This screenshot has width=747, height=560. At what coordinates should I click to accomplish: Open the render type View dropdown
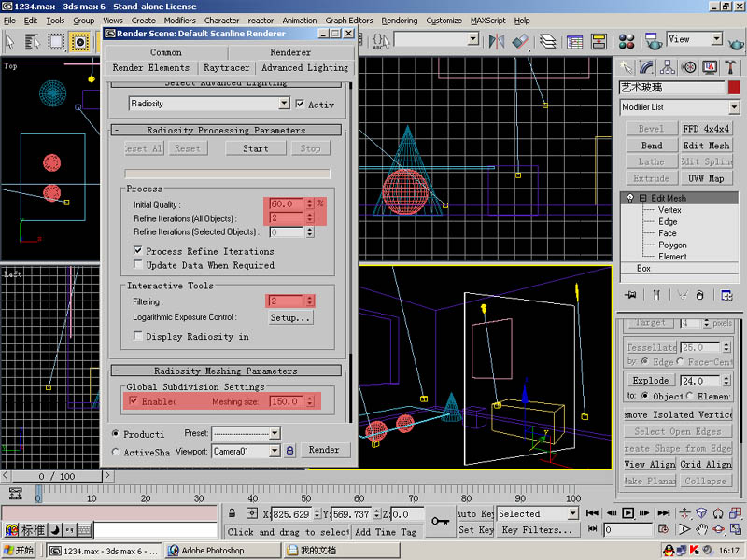coord(717,38)
